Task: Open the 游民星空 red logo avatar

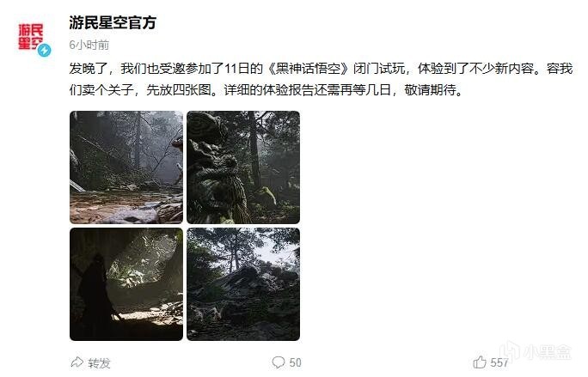Action: coord(31,37)
